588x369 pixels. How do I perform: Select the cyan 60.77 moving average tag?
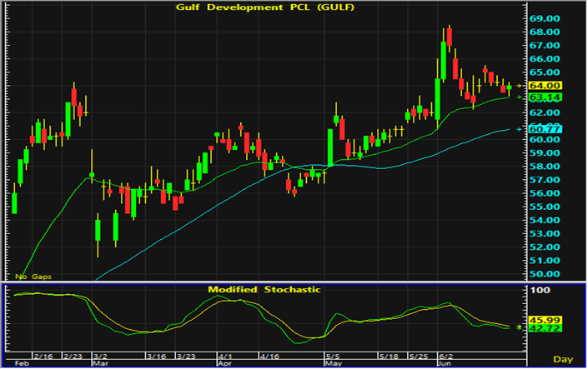545,129
